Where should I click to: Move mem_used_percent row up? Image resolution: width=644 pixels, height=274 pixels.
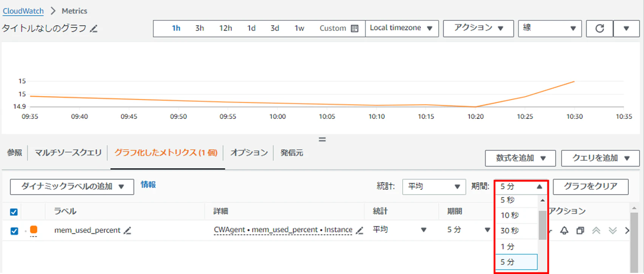pyautogui.click(x=596, y=230)
